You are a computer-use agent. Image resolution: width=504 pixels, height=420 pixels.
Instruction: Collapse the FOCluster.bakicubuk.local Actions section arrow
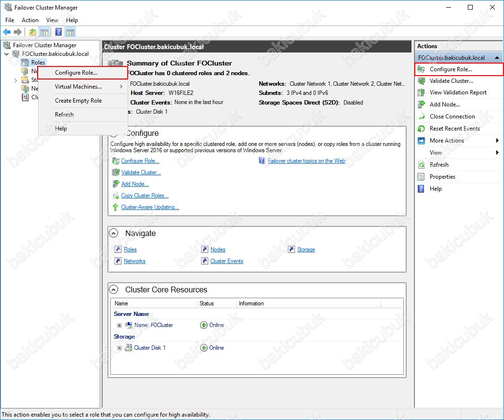pos(497,57)
